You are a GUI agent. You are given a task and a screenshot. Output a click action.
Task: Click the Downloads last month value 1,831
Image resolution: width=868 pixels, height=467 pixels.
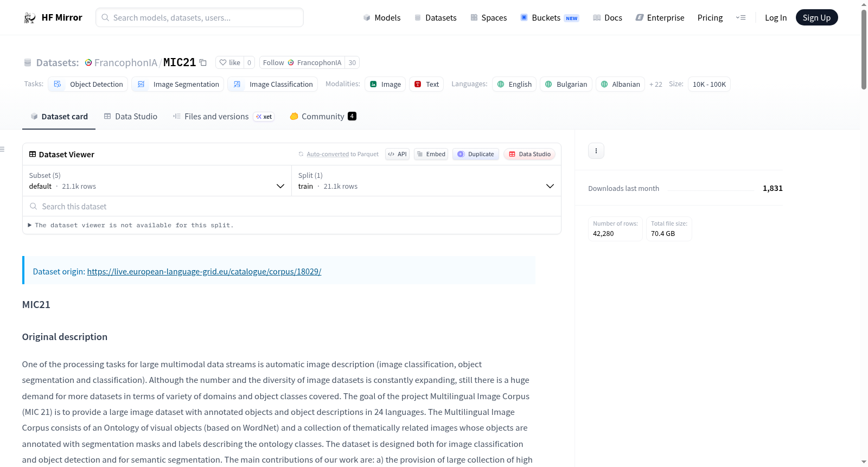(773, 188)
